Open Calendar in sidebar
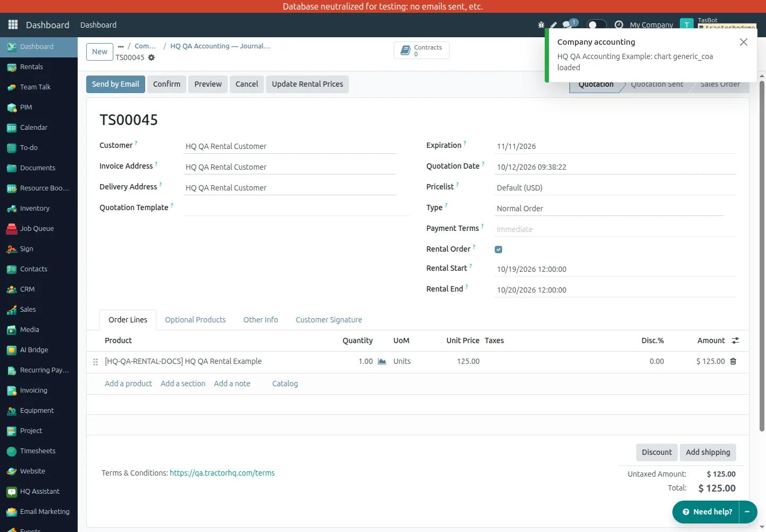Image resolution: width=766 pixels, height=532 pixels. pos(39,128)
